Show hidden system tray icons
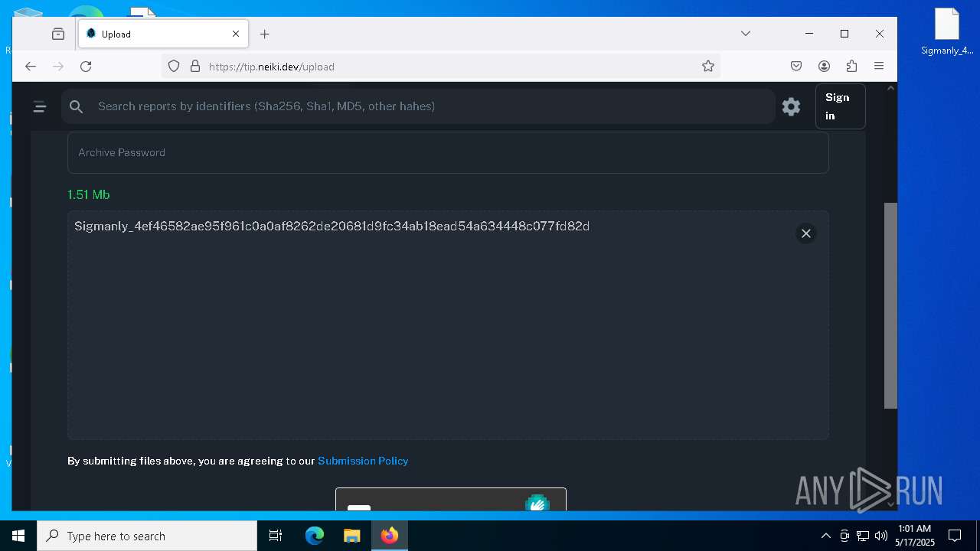Viewport: 980px width, 551px height. [x=825, y=536]
